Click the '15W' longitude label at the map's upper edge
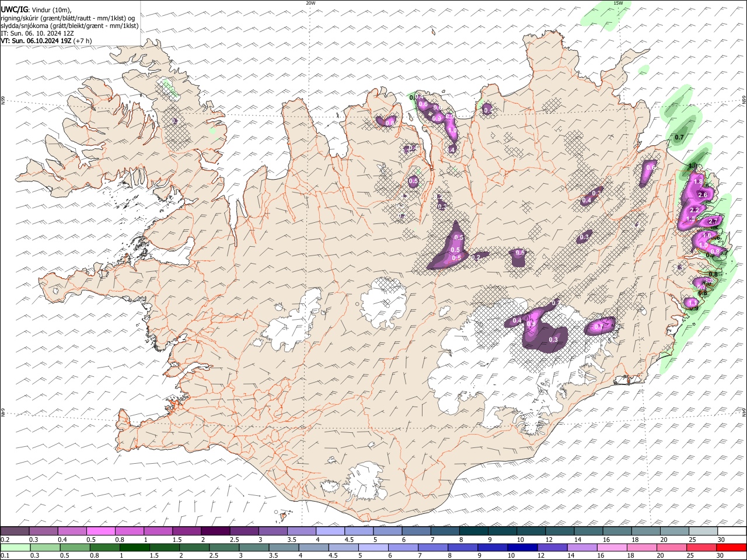The image size is (747, 560). coord(618,3)
